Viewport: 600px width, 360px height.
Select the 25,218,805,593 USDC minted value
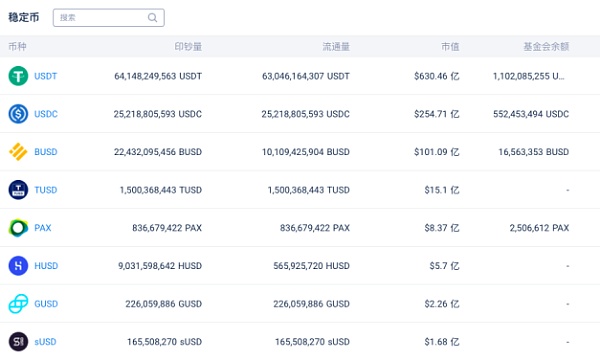pyautogui.click(x=158, y=114)
